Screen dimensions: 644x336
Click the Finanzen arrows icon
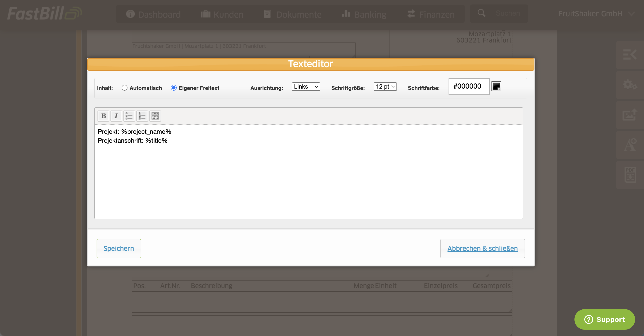(x=411, y=14)
